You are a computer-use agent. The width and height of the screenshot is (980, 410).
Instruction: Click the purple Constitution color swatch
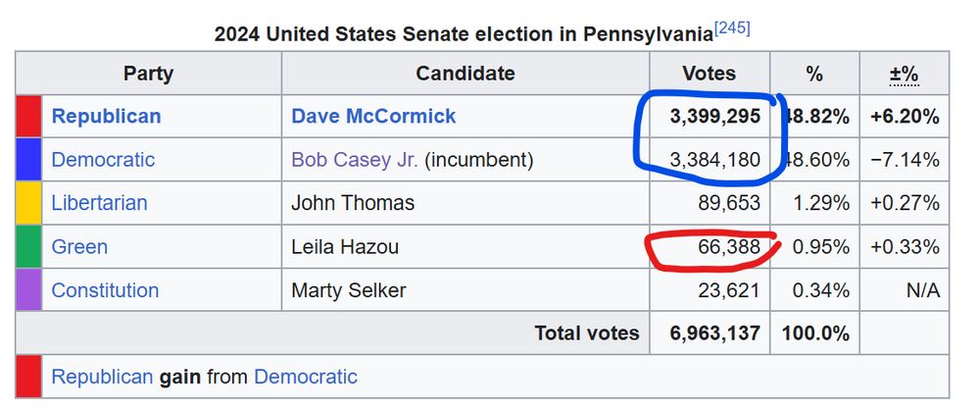[x=28, y=289]
